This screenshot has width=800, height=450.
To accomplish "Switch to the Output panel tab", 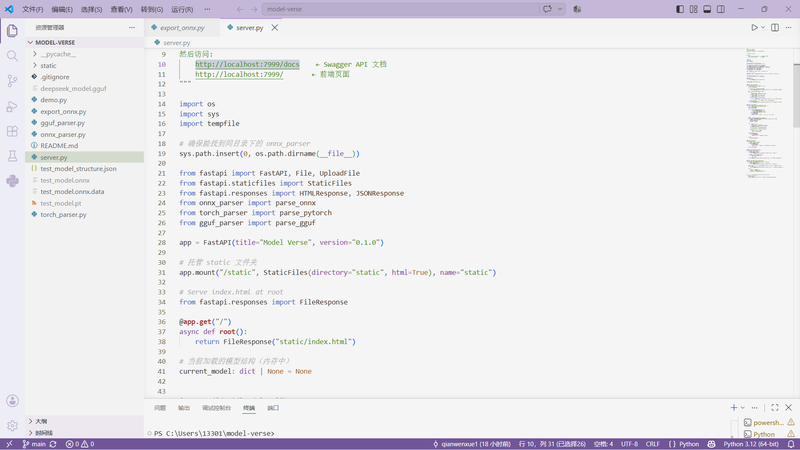I will pos(184,408).
